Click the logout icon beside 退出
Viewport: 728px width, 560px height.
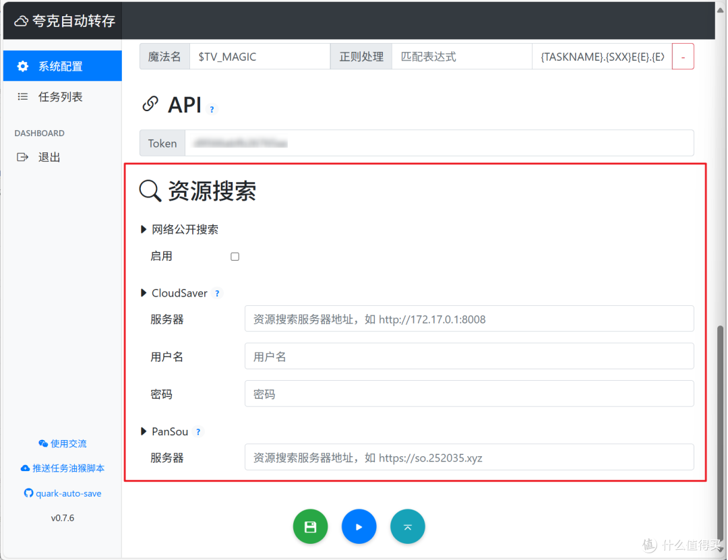click(22, 158)
